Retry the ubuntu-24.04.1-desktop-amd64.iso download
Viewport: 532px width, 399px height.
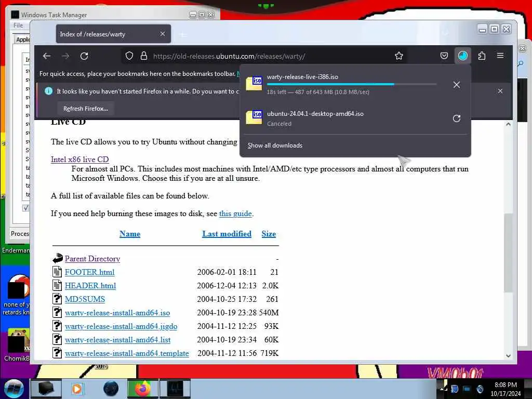pyautogui.click(x=457, y=118)
